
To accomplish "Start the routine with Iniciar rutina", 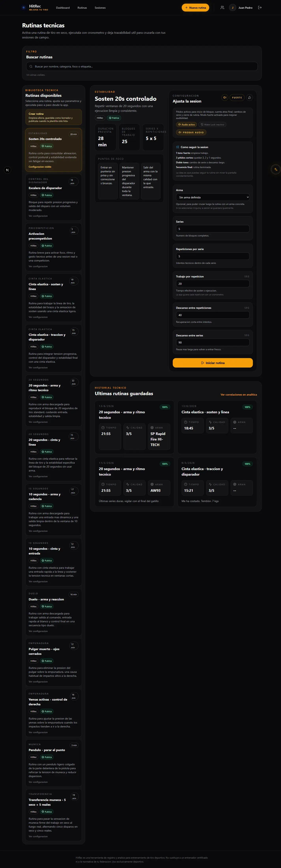I will click(x=213, y=363).
